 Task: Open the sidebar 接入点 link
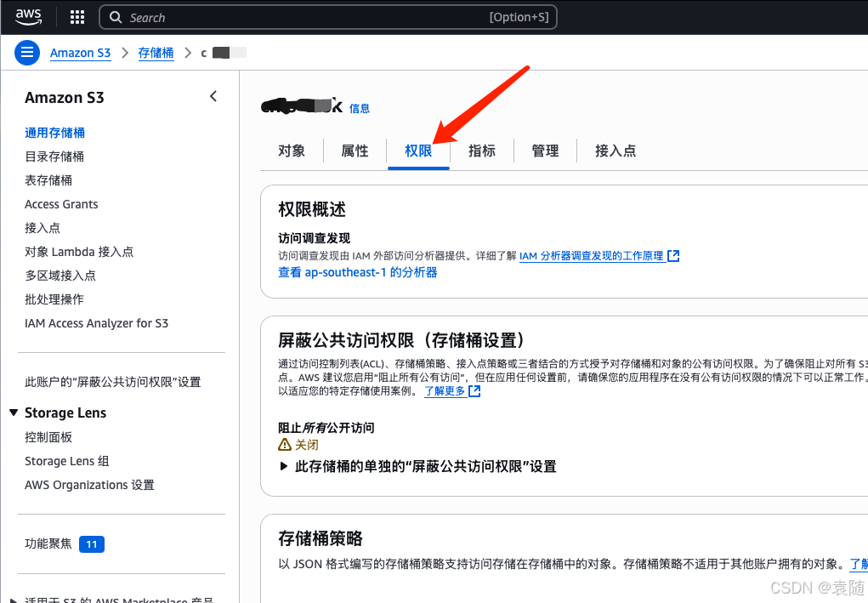point(43,228)
